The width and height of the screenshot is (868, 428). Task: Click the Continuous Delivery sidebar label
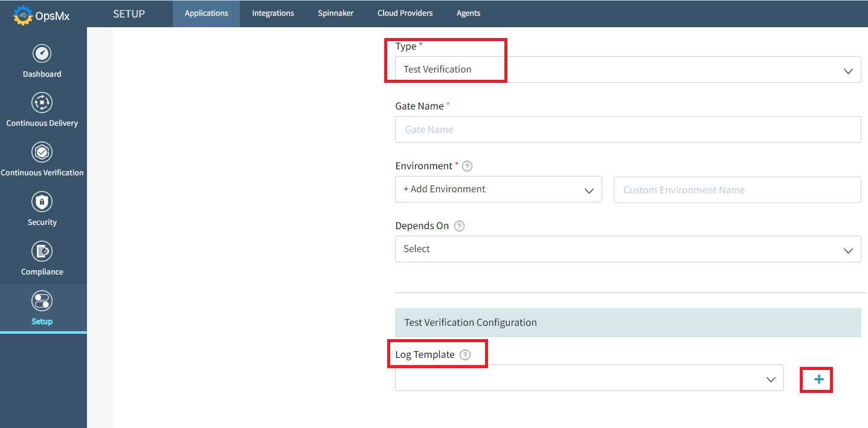42,123
